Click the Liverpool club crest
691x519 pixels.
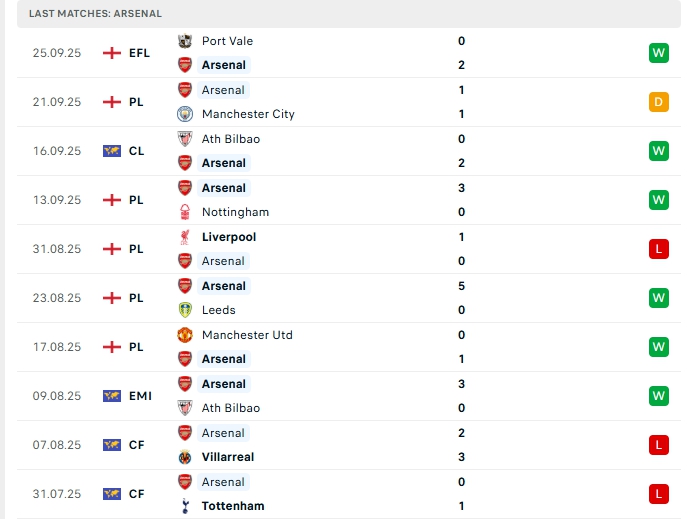185,237
